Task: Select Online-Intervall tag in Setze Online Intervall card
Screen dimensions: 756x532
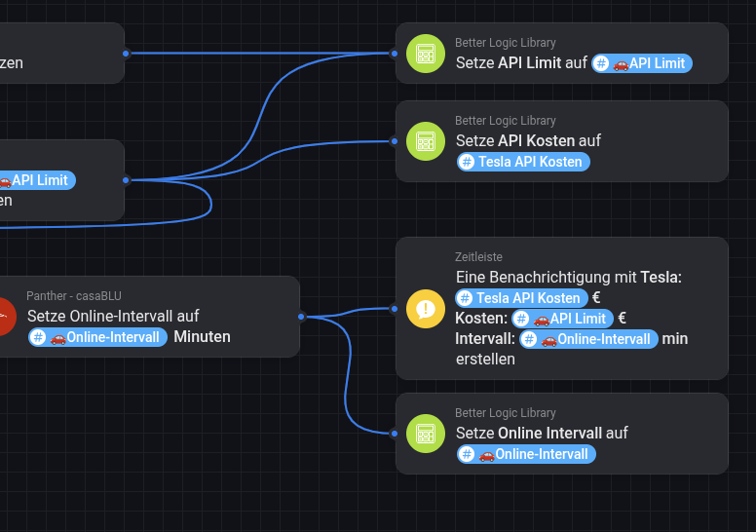Action: 526,454
